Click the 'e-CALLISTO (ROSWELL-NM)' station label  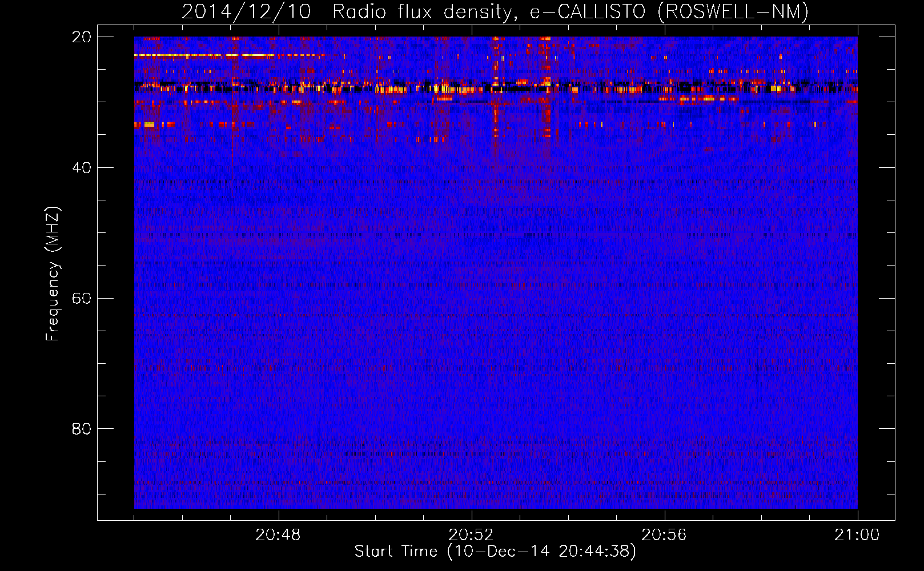[669, 12]
